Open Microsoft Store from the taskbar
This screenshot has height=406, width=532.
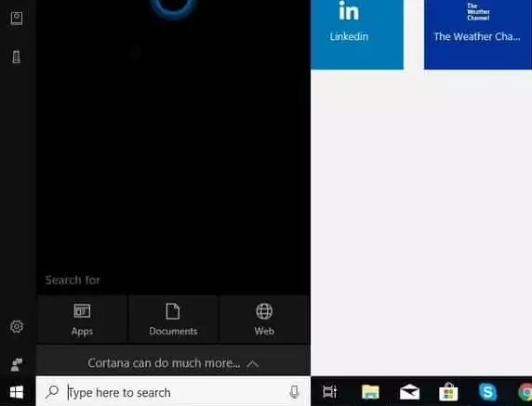(448, 392)
